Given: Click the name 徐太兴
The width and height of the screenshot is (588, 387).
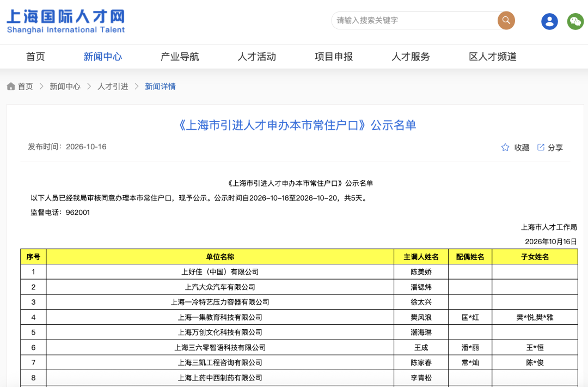Looking at the screenshot, I should (421, 302).
